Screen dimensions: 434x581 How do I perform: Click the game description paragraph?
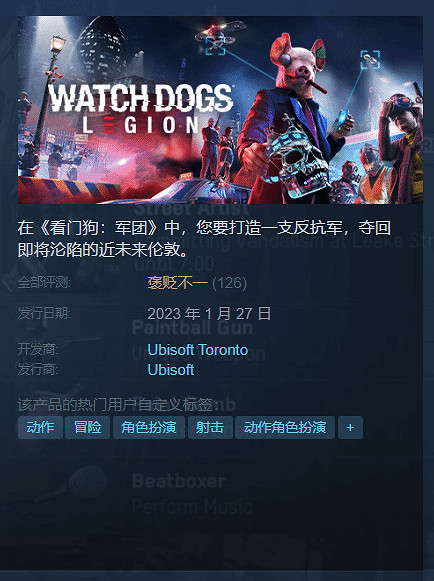(x=204, y=239)
